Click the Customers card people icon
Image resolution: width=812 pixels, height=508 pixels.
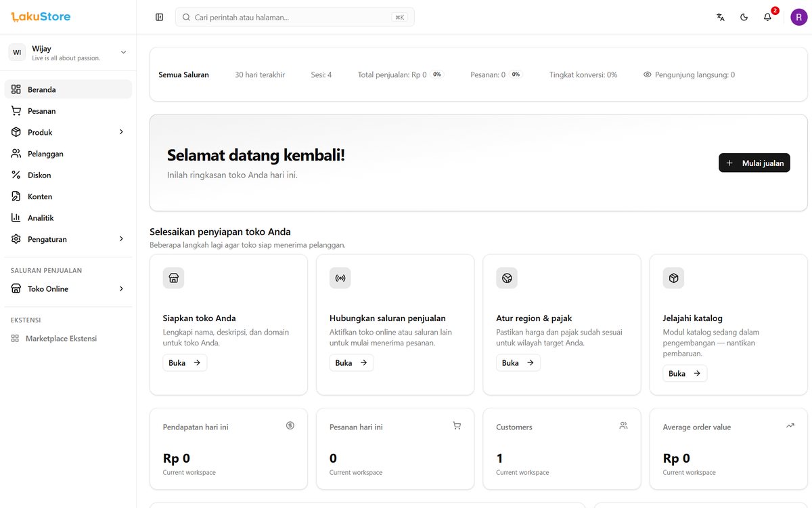click(x=623, y=425)
